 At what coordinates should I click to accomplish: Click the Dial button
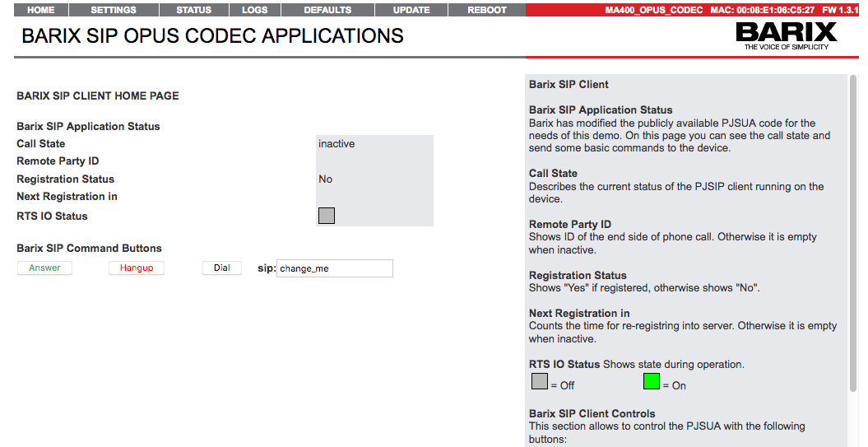click(221, 268)
